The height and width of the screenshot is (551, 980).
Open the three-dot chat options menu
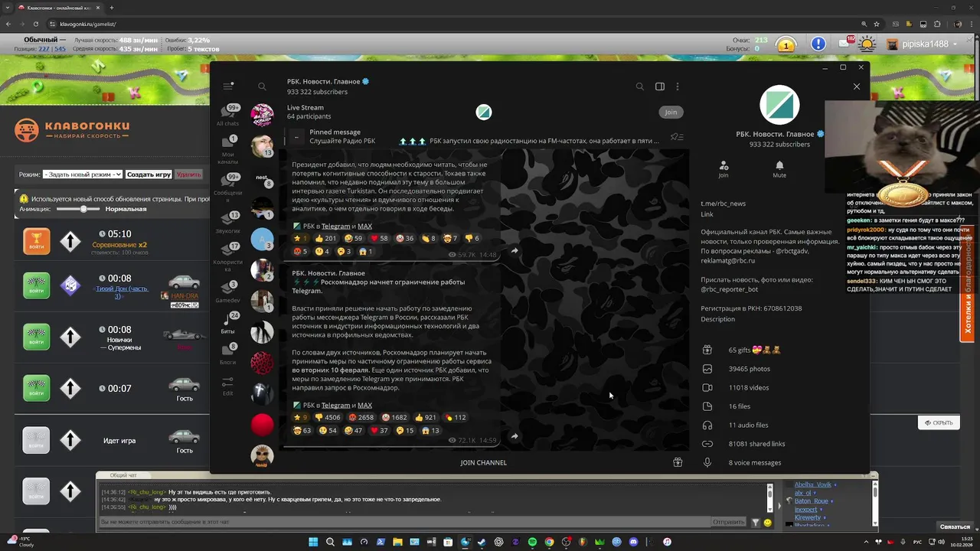678,86
